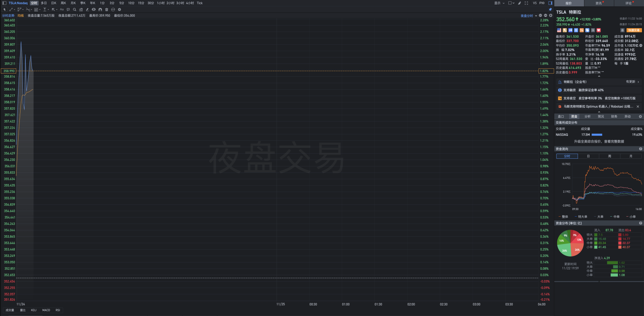Dismiss the Optimus news banner
The height and width of the screenshot is (316, 644).
coord(638,107)
